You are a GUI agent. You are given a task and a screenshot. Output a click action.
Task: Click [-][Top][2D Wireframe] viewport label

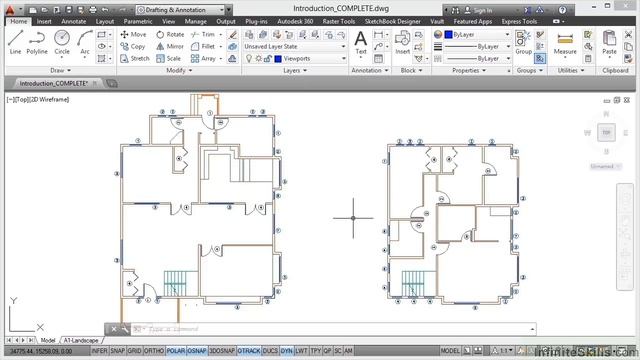(38, 99)
